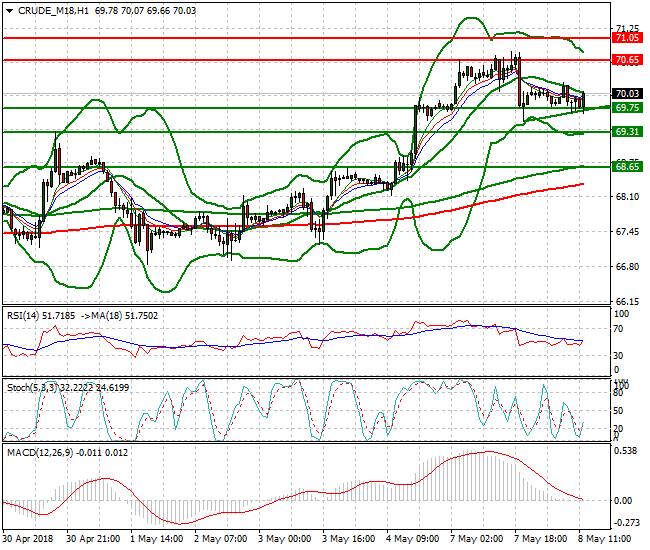The height and width of the screenshot is (550, 650).
Task: Select the 69.75 green level label
Action: click(627, 108)
